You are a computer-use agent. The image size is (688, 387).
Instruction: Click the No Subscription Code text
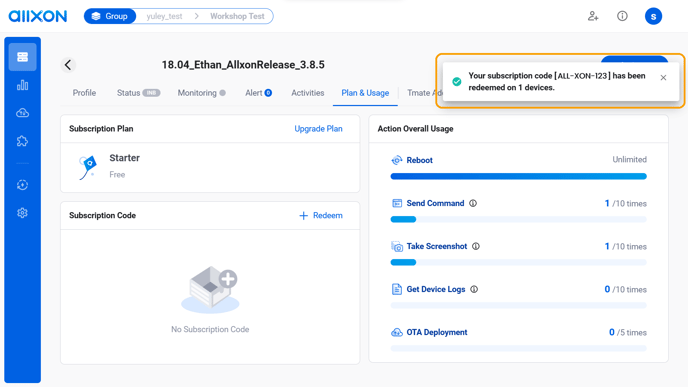(x=210, y=329)
